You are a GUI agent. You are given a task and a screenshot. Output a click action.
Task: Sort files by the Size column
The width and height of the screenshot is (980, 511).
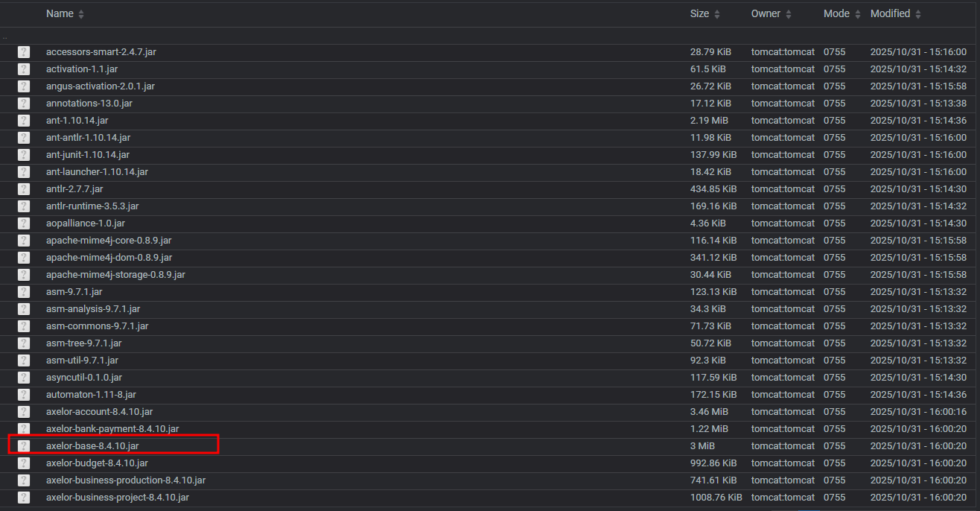(x=699, y=13)
